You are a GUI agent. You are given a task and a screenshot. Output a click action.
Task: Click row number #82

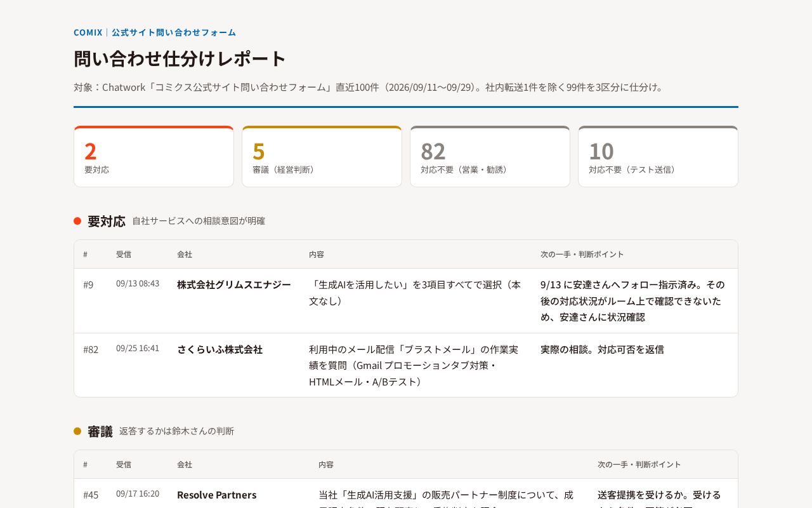91,349
